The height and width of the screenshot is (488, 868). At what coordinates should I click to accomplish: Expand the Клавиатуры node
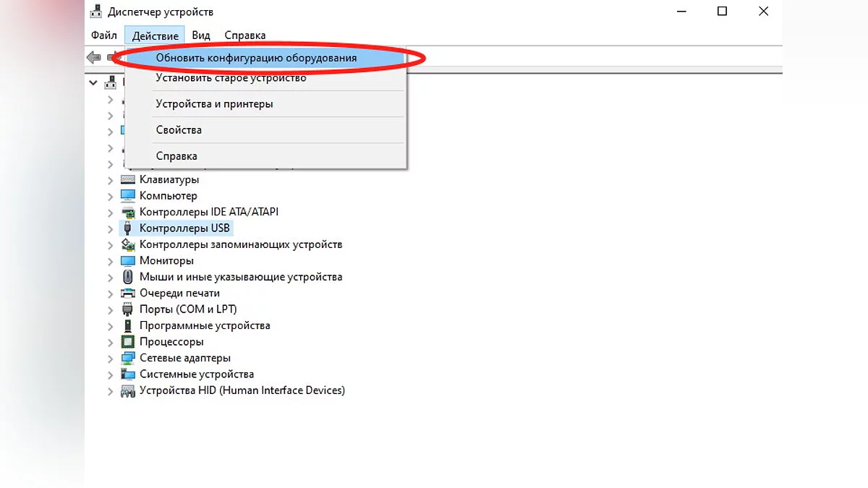point(111,179)
